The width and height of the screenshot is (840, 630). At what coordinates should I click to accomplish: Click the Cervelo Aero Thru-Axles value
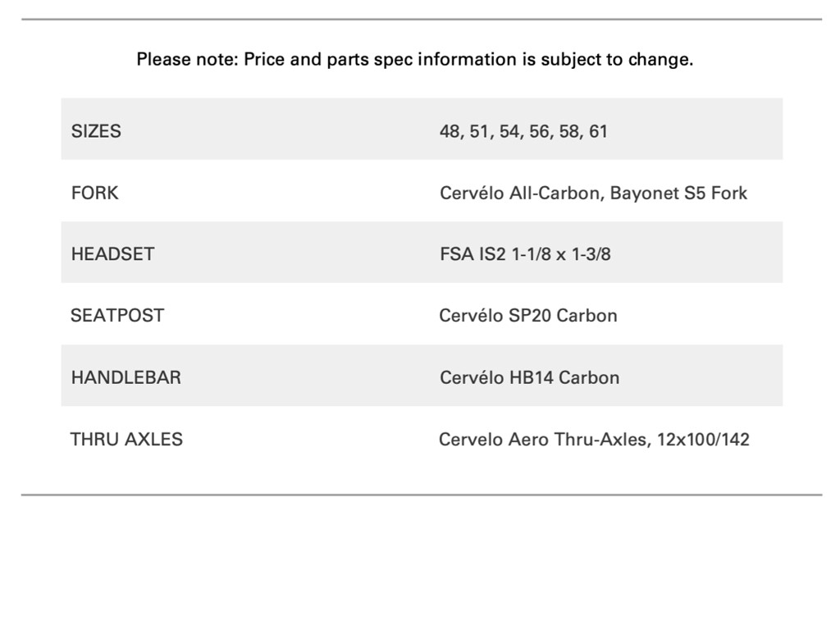[x=594, y=439]
